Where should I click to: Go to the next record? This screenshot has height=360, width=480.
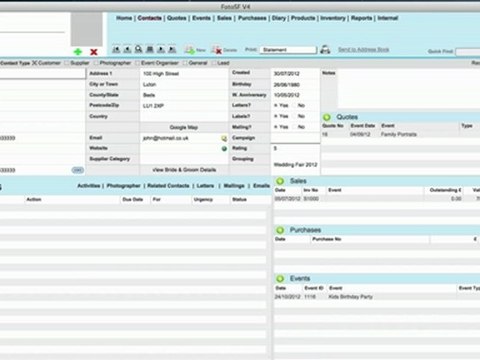161,50
